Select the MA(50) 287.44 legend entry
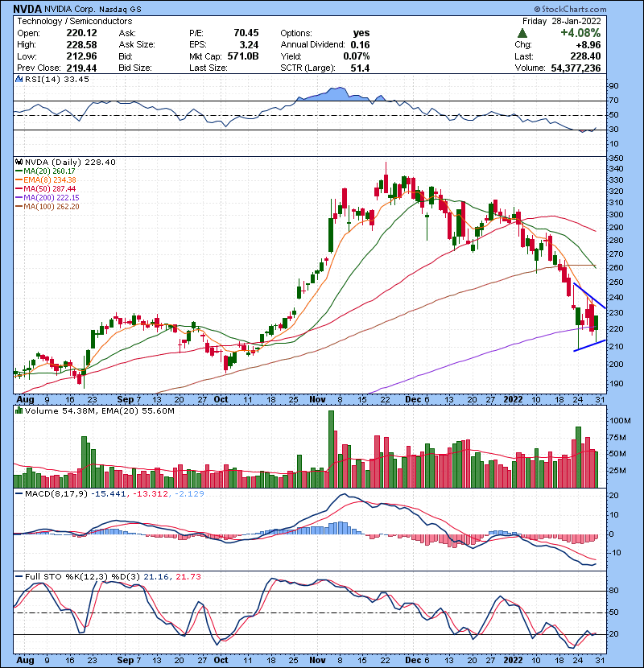 (x=46, y=188)
